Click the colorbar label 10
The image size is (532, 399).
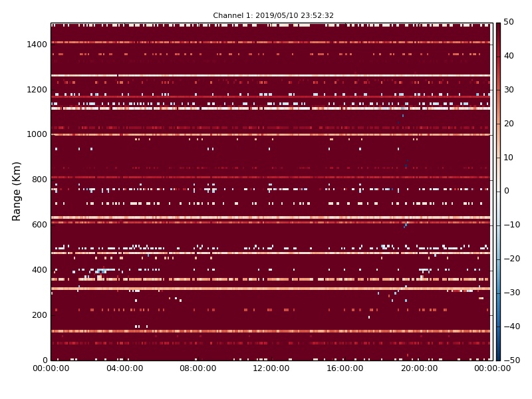(x=509, y=158)
